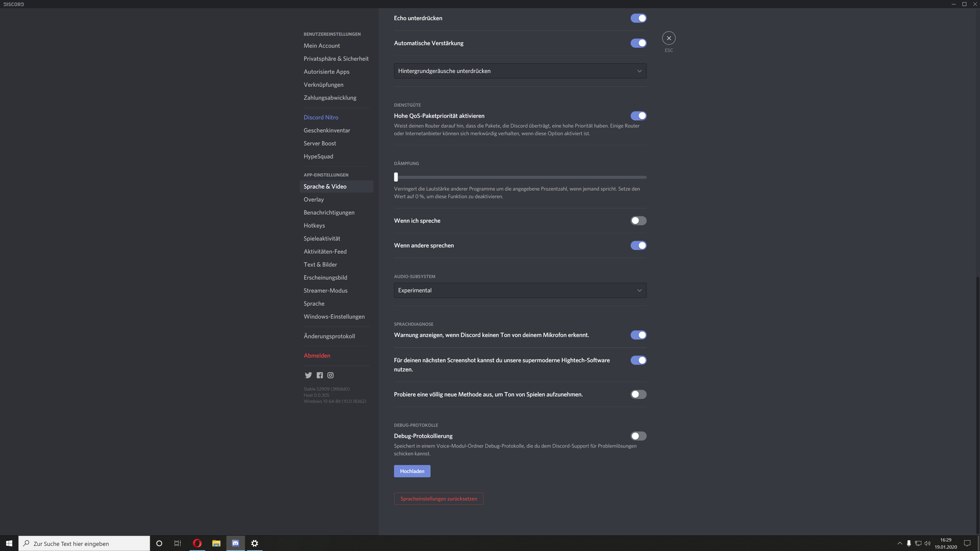The height and width of the screenshot is (551, 980).
Task: Click Spracheinstellungen zurücksetzen button
Action: [438, 498]
